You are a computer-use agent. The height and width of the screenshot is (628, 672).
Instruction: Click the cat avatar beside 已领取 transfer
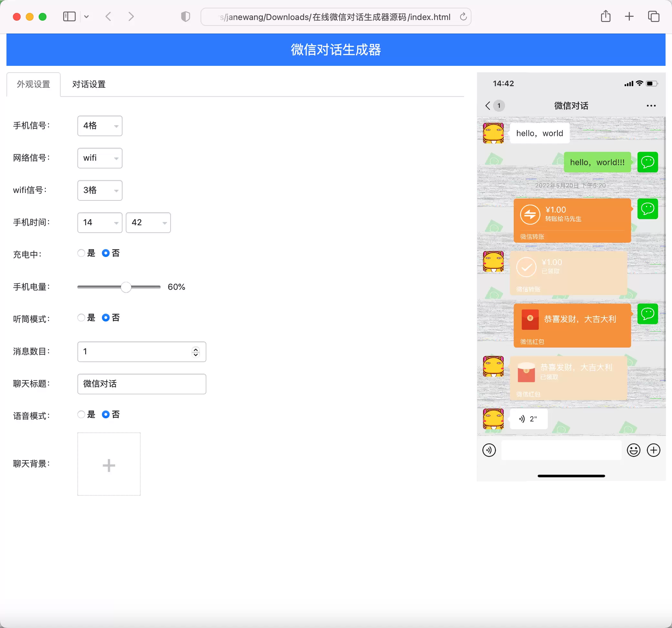click(x=493, y=261)
